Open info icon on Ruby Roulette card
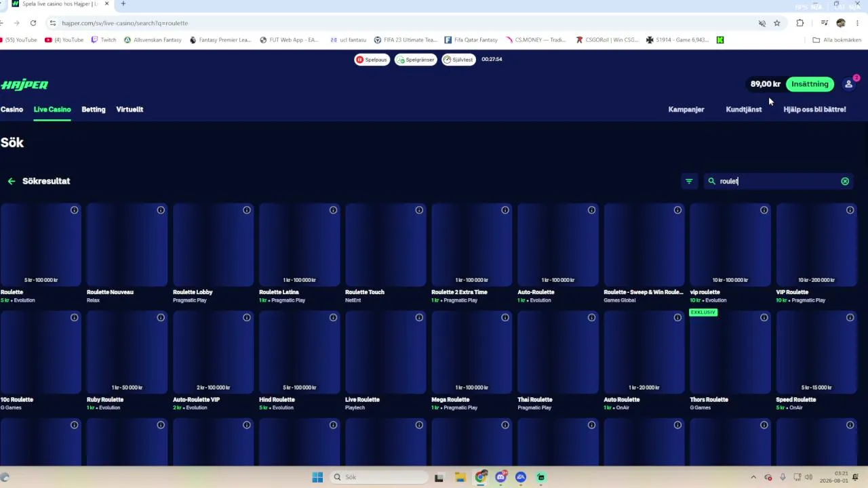The width and height of the screenshot is (868, 488). point(161,317)
